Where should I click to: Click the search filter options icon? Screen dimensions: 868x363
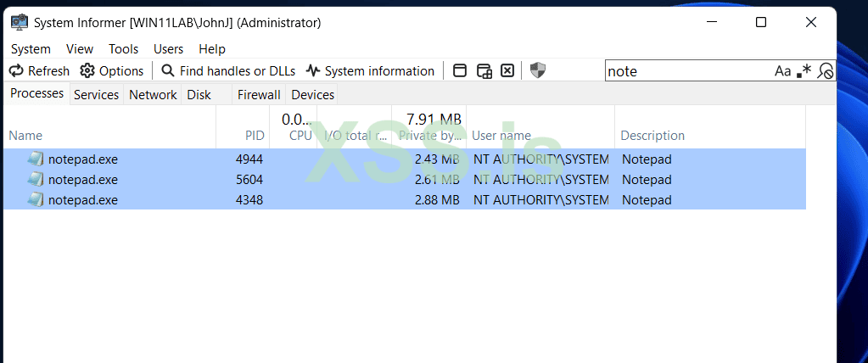(826, 71)
